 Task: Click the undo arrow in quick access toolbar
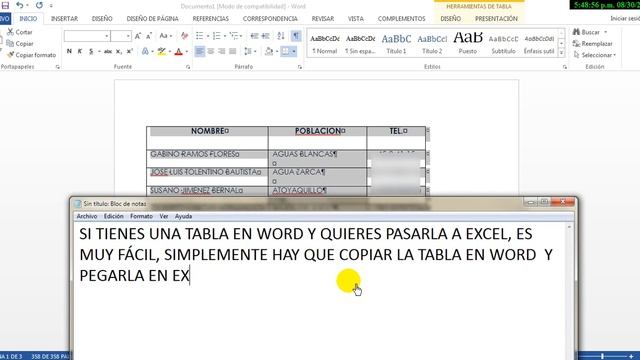[x=20, y=5]
